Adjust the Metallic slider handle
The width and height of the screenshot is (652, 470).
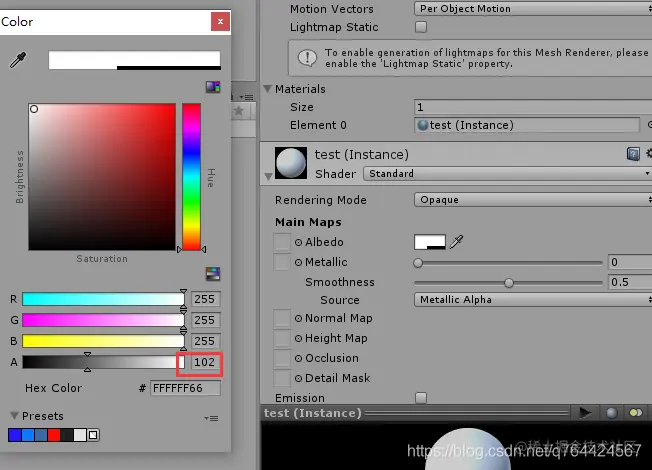pos(418,262)
